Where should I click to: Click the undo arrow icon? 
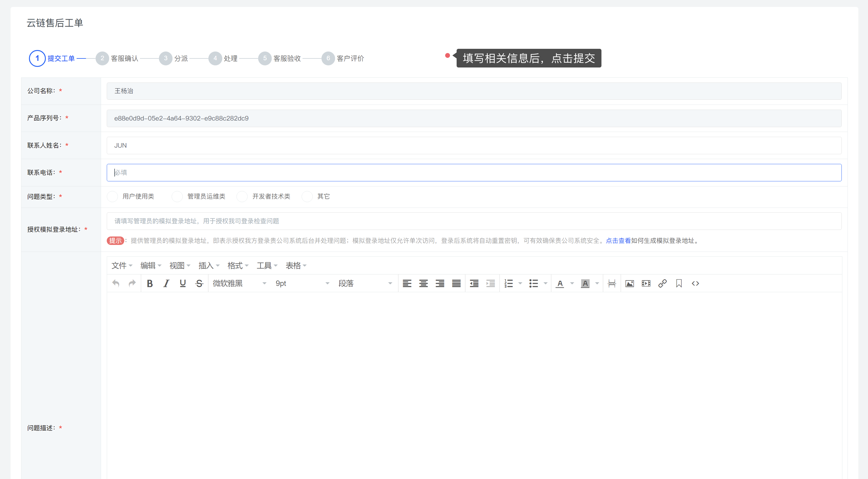tap(116, 283)
